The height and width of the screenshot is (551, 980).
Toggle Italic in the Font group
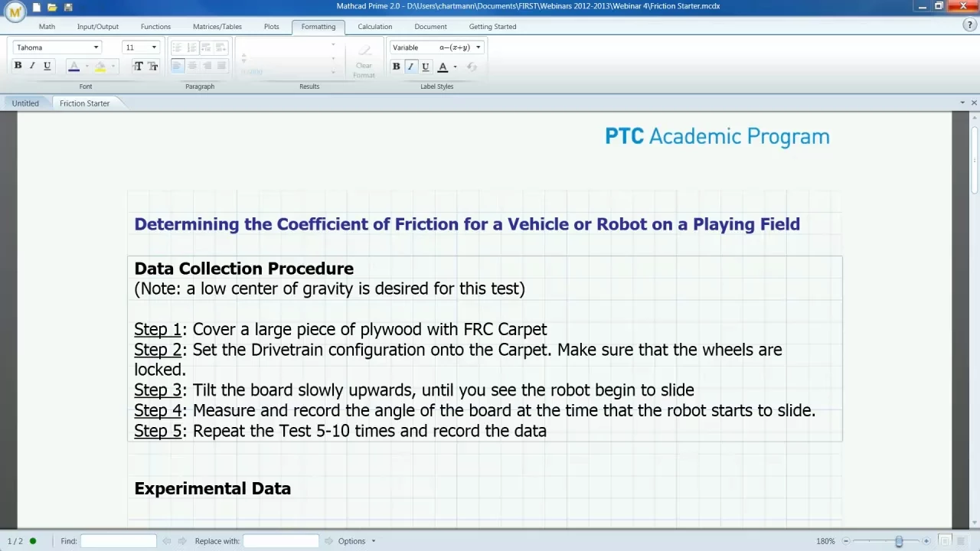pyautogui.click(x=32, y=66)
